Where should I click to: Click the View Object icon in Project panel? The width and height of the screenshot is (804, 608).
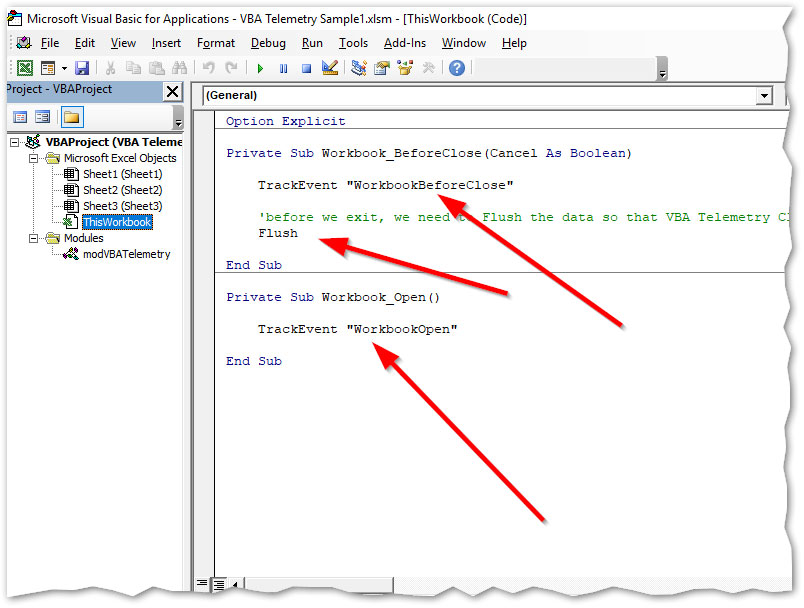point(41,118)
